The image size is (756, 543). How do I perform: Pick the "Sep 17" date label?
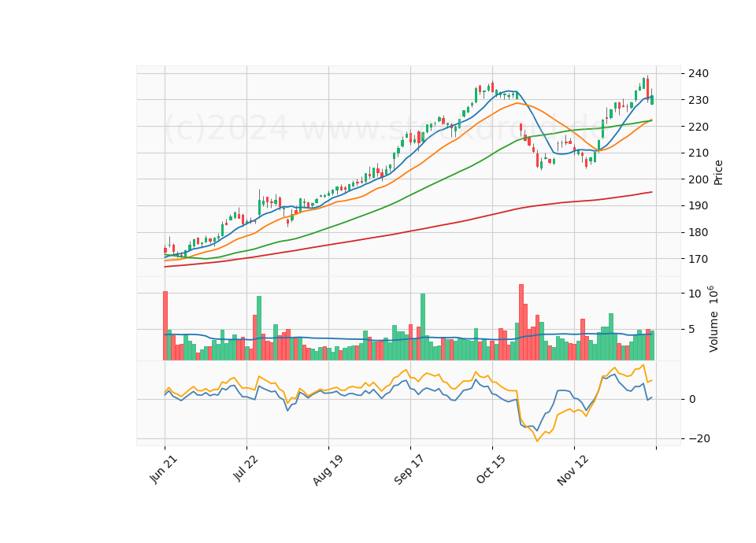pyautogui.click(x=409, y=469)
